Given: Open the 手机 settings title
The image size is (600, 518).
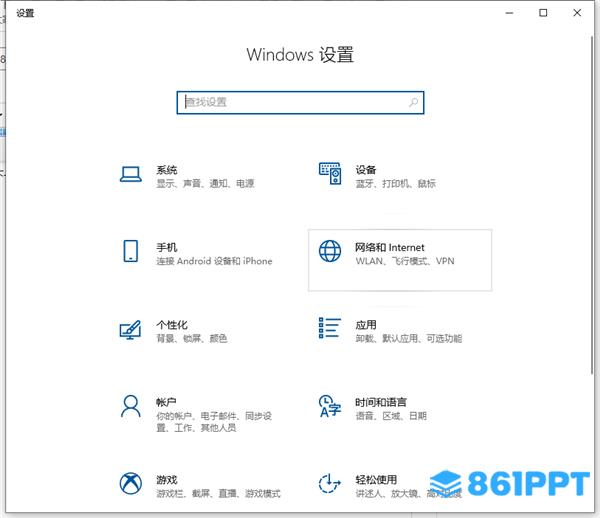Looking at the screenshot, I should [166, 248].
